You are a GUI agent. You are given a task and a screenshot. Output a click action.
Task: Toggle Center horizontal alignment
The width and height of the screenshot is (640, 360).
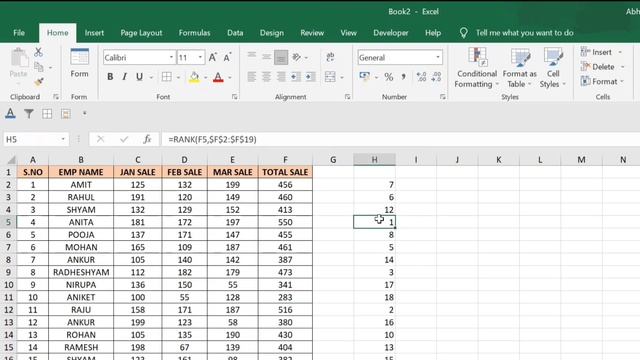pos(266,77)
